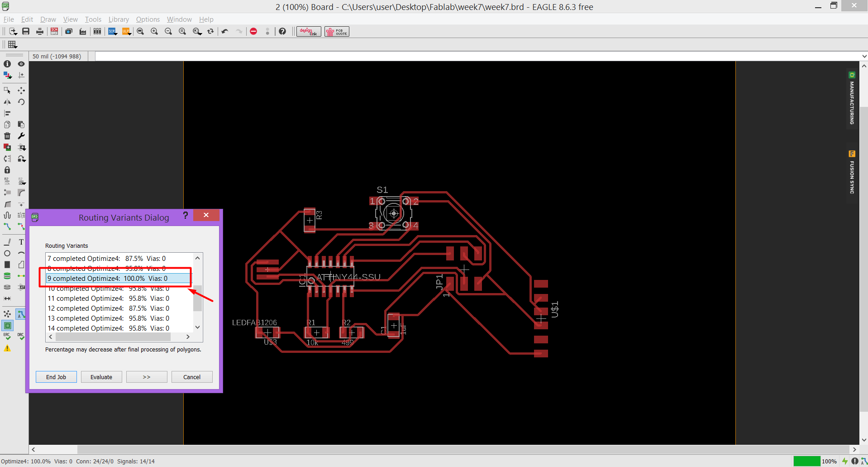Select the Route airwire tool
Screen dimensions: 868x467
click(7, 226)
